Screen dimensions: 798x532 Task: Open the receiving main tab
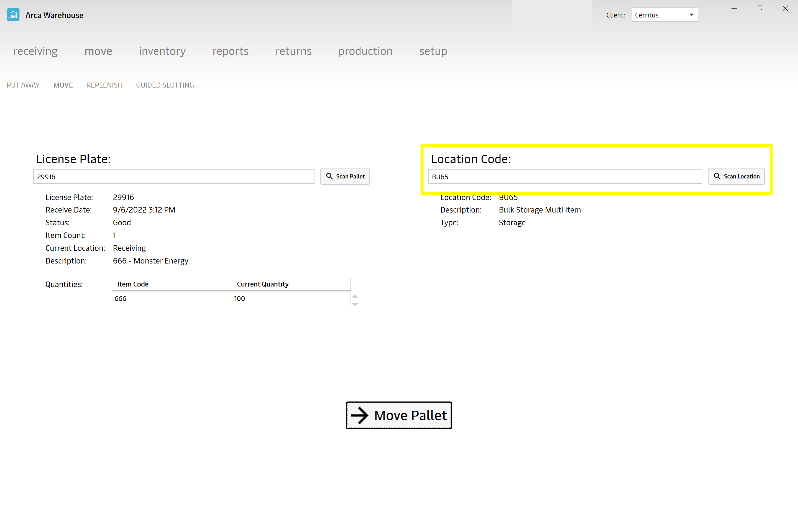click(x=36, y=51)
